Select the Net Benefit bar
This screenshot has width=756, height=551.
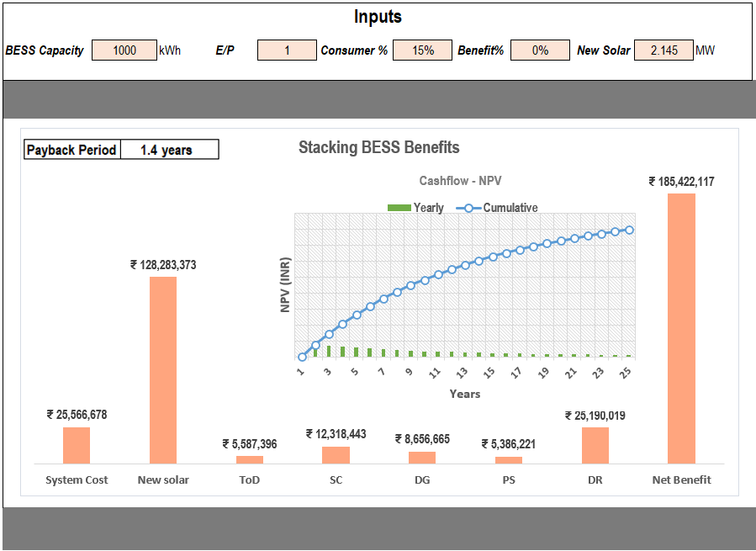click(x=681, y=328)
